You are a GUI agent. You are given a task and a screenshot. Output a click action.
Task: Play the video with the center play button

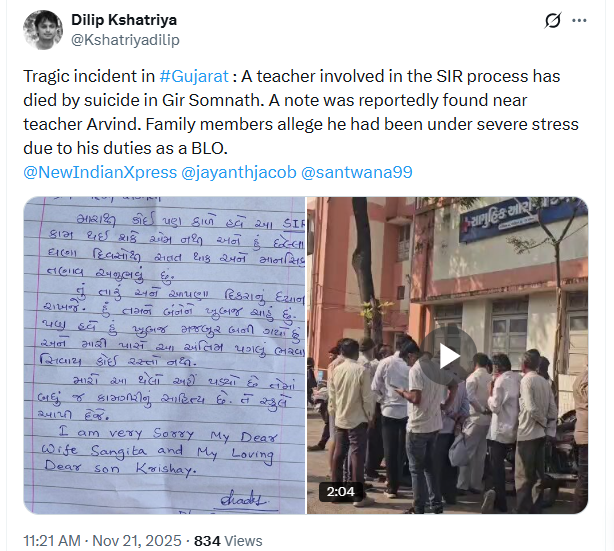point(448,356)
